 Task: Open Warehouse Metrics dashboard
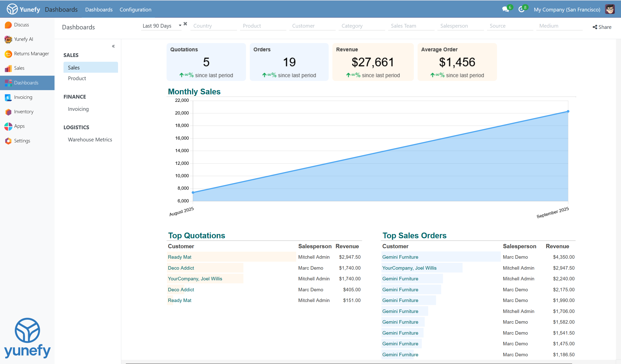point(90,140)
